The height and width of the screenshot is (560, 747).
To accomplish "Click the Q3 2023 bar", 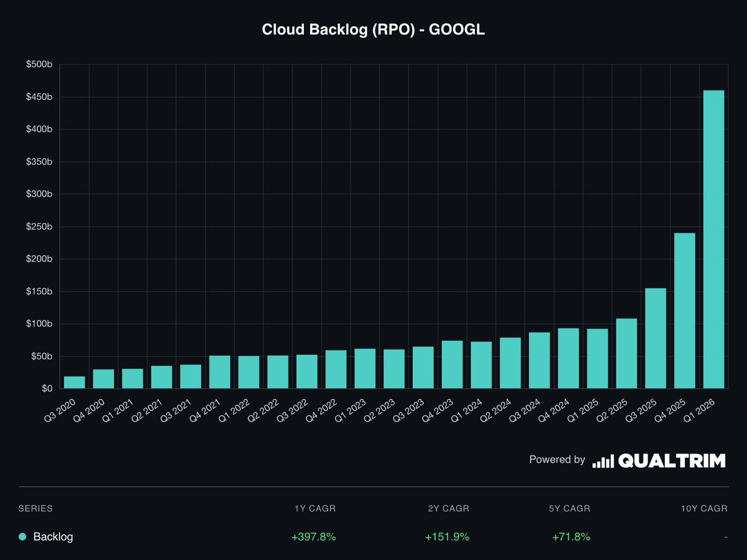I will pos(423,368).
